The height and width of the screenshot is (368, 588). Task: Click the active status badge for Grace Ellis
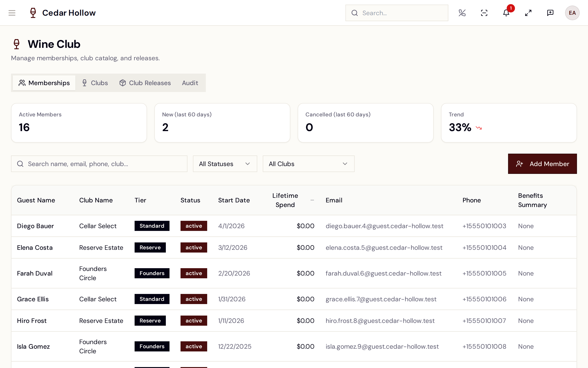pos(194,299)
